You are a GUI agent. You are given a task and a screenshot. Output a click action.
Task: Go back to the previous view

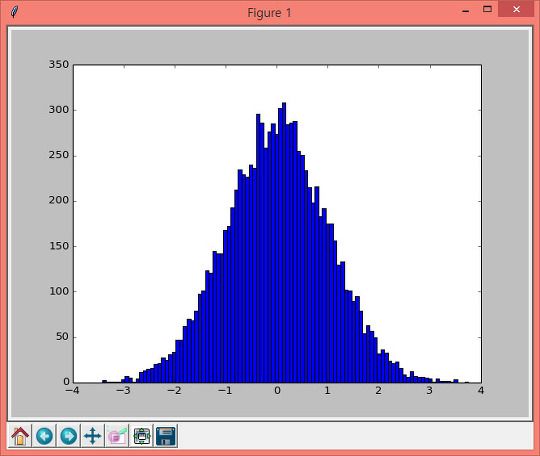pyautogui.click(x=44, y=436)
